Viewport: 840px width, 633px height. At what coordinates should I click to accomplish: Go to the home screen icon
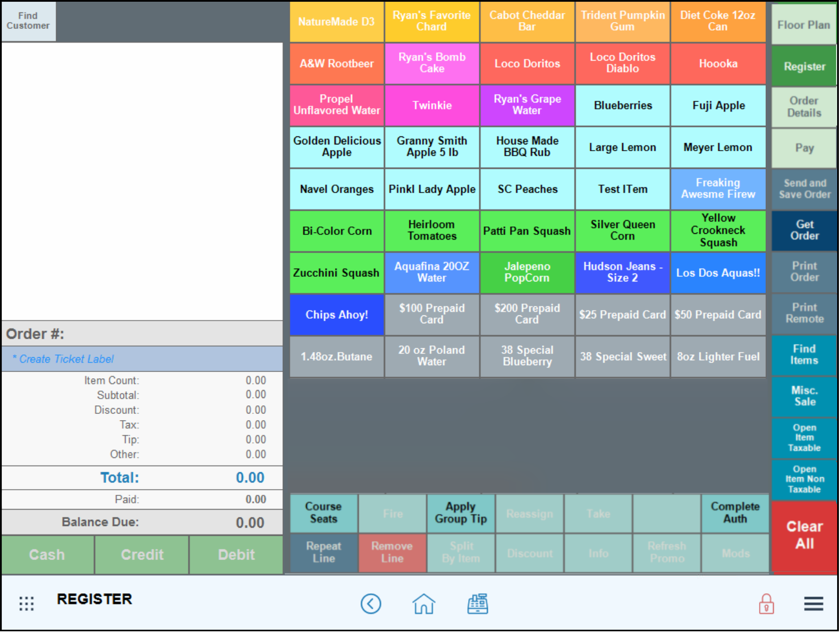423,604
